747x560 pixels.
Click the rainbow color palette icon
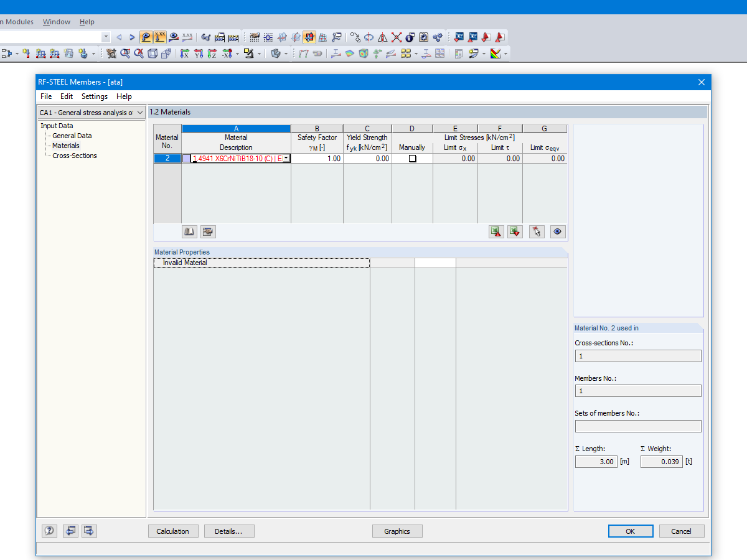(495, 54)
